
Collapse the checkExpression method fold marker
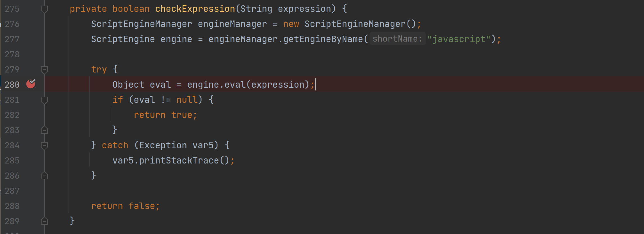point(44,9)
